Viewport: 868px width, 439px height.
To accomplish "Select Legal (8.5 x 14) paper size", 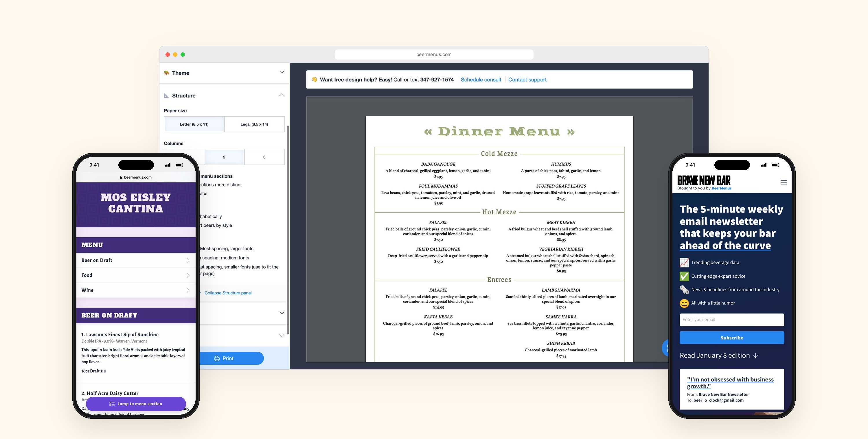I will pyautogui.click(x=254, y=124).
